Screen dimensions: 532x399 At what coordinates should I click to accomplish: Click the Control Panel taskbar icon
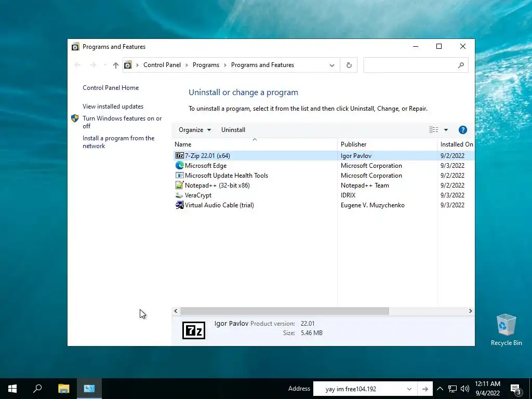pyautogui.click(x=89, y=389)
